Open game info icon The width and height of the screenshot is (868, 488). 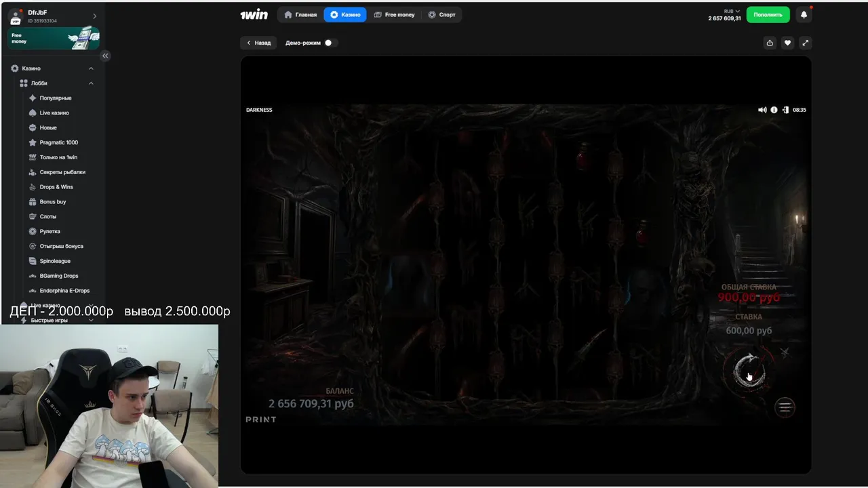pos(774,110)
